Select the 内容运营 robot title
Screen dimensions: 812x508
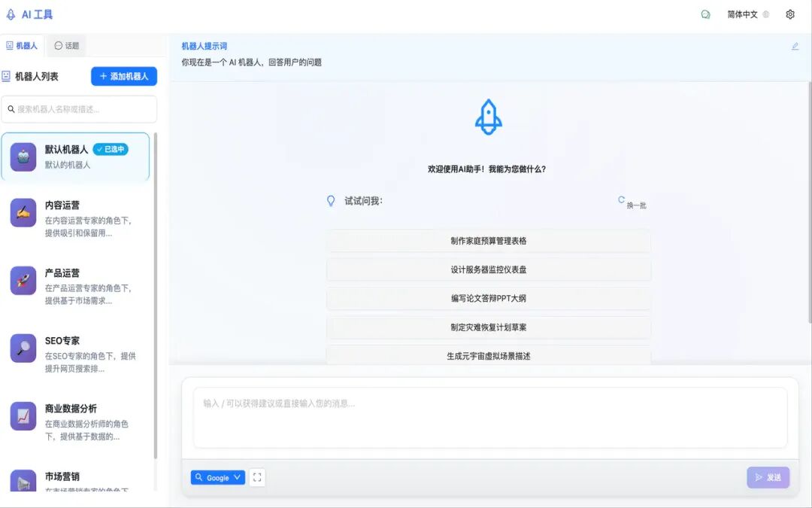click(62, 205)
